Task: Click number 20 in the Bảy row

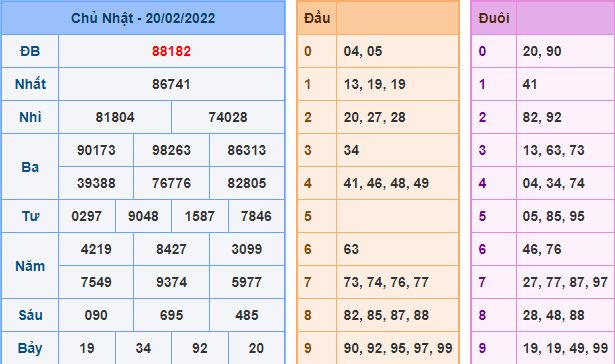Action: click(256, 348)
